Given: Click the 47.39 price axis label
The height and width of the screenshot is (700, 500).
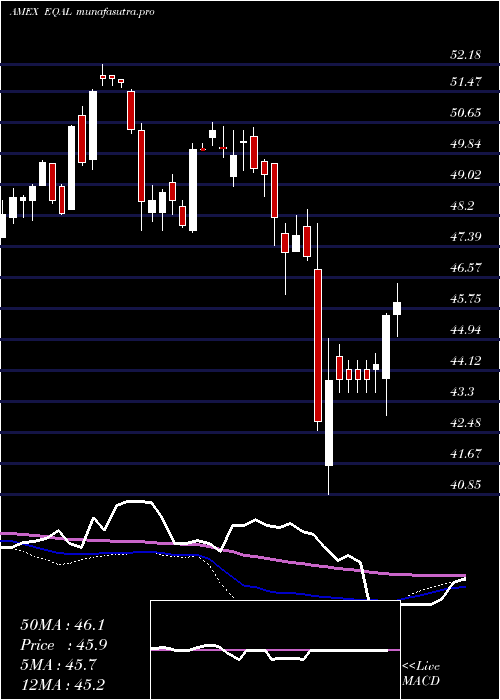Looking at the screenshot, I should pyautogui.click(x=465, y=236).
